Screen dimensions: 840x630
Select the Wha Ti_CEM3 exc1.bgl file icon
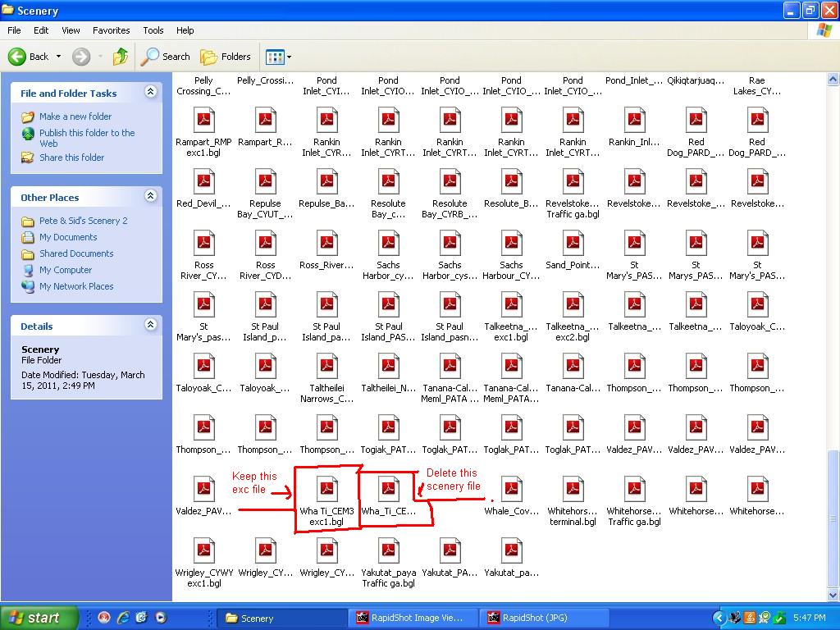(x=326, y=489)
